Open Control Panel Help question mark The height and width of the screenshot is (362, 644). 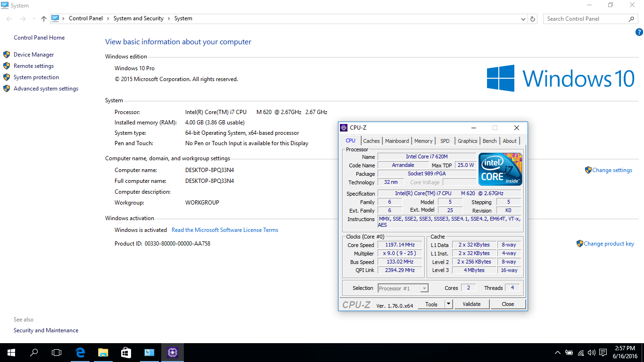[639, 32]
